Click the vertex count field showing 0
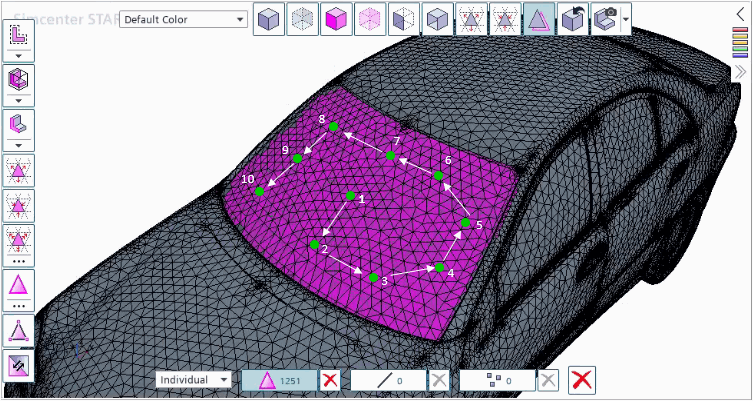 497,380
